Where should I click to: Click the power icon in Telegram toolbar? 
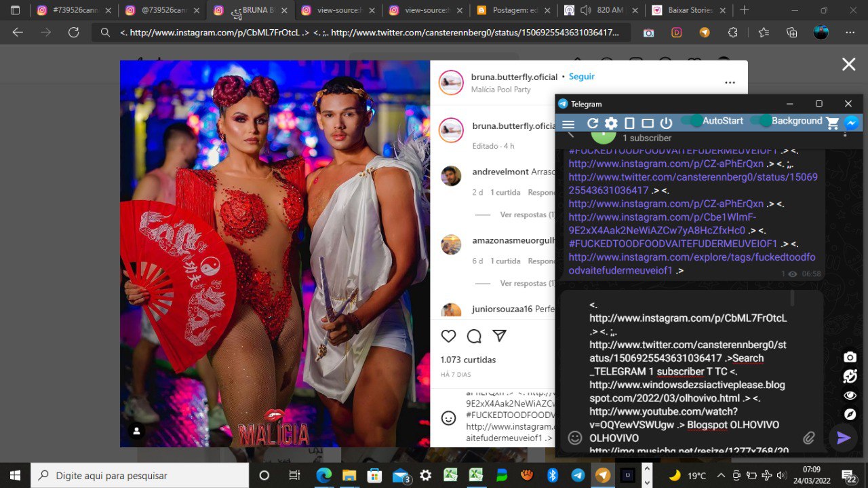click(x=666, y=123)
